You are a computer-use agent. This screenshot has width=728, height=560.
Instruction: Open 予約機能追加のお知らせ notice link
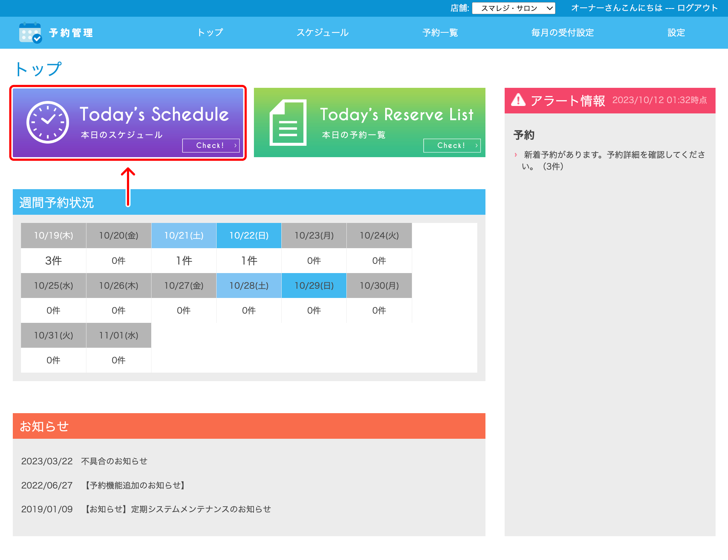click(135, 485)
